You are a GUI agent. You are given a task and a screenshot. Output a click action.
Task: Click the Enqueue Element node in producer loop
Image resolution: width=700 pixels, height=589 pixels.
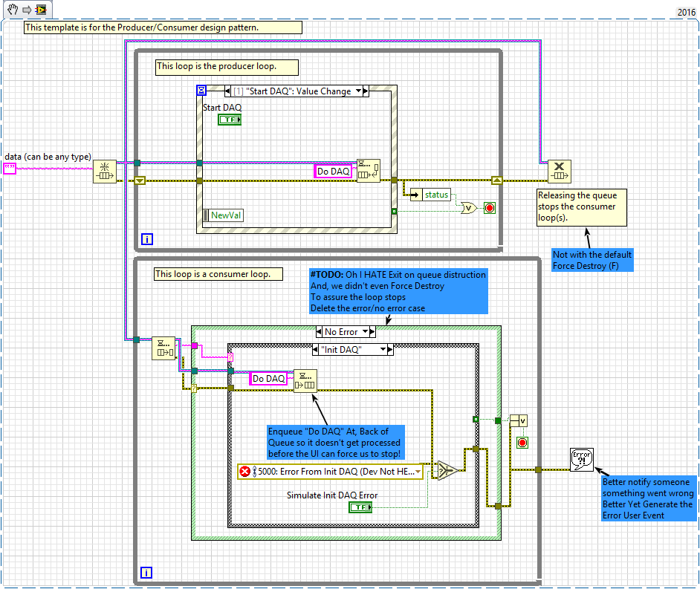click(369, 170)
